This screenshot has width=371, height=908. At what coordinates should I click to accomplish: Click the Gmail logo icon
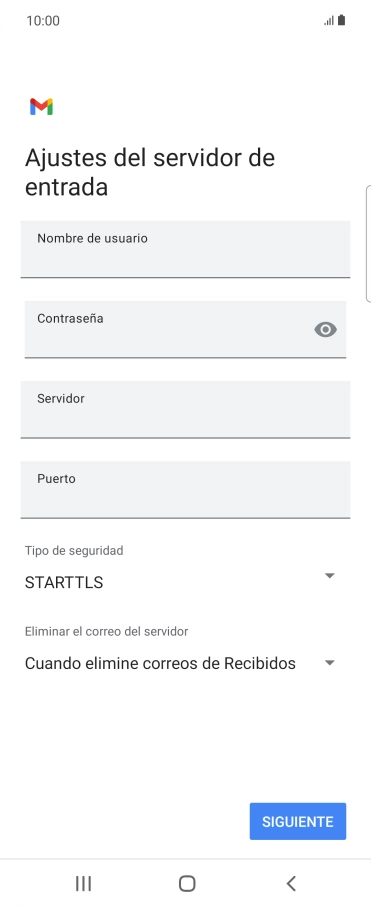(42, 107)
